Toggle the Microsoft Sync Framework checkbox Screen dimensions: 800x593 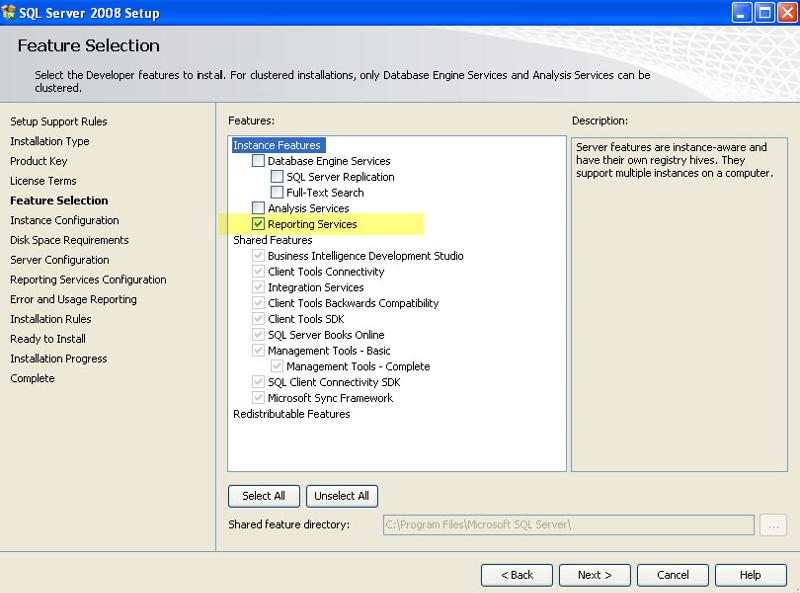pyautogui.click(x=258, y=398)
